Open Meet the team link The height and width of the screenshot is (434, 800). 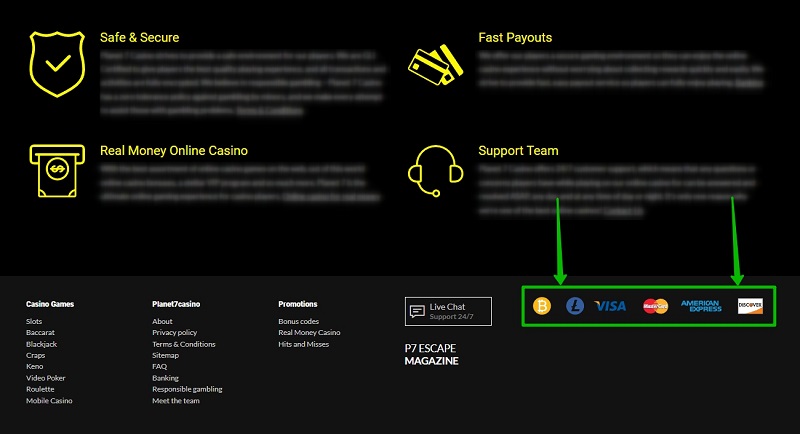[176, 401]
